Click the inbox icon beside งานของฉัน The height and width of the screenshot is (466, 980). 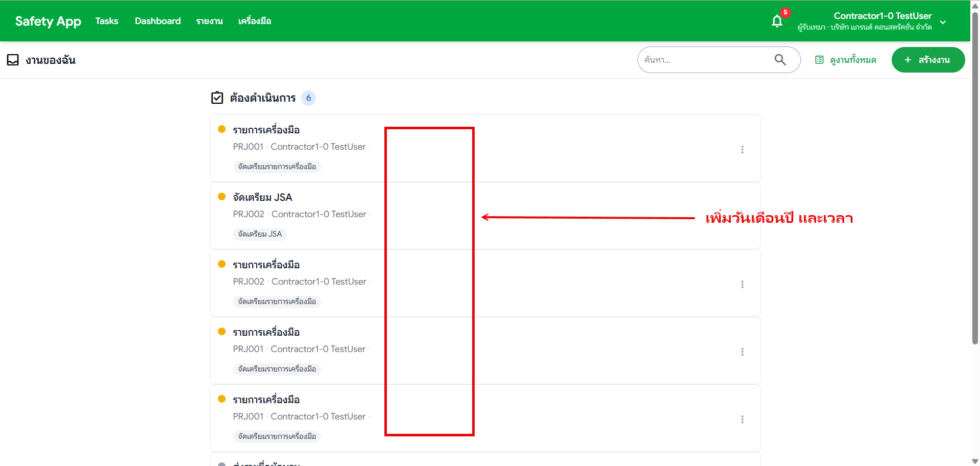tap(13, 59)
